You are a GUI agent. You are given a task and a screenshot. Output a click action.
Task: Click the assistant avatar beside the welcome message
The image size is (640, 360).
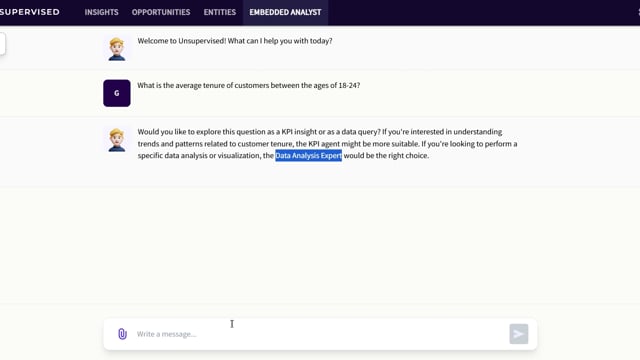(x=117, y=49)
